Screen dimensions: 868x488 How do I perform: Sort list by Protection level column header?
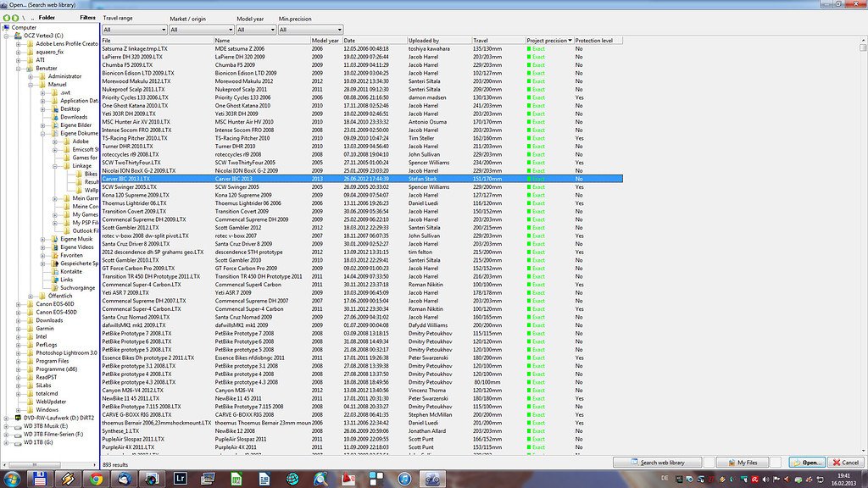(x=598, y=41)
